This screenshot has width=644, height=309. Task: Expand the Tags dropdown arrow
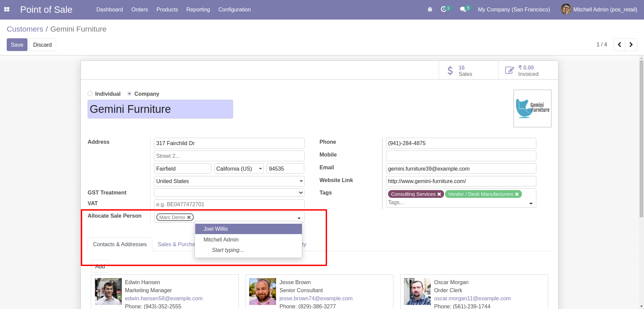tap(531, 204)
